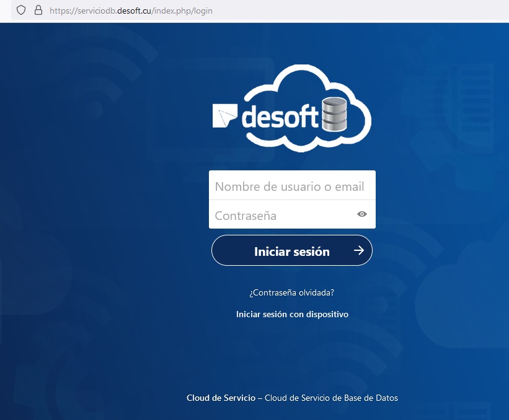Click the Cloud de Servicio footer link
The image size is (509, 420).
221,398
